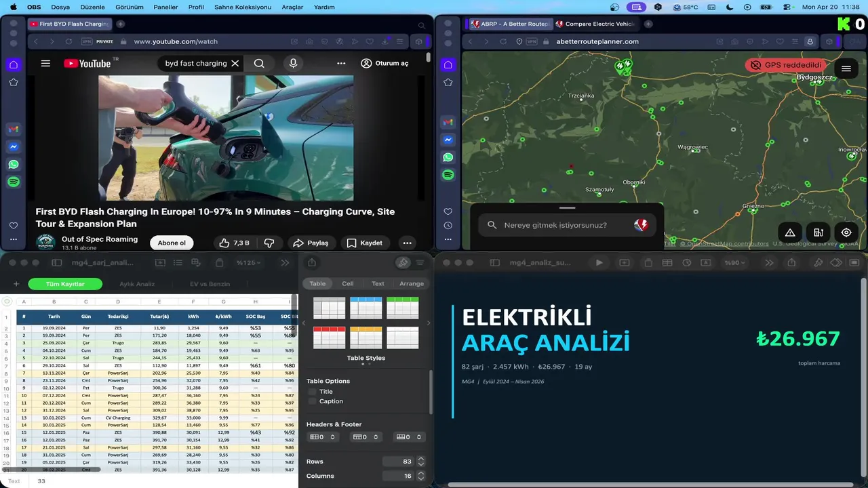The image size is (868, 488).
Task: Clear the YouTube search text
Action: click(x=235, y=63)
